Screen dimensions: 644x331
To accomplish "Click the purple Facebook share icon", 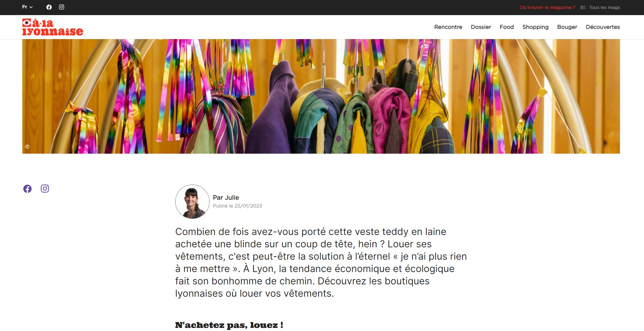I will click(x=27, y=189).
